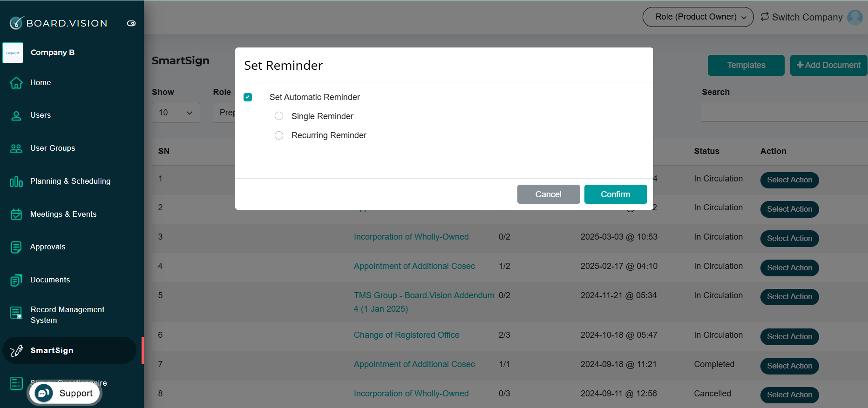Click into the Search input field
This screenshot has width=868, height=408.
tap(785, 113)
